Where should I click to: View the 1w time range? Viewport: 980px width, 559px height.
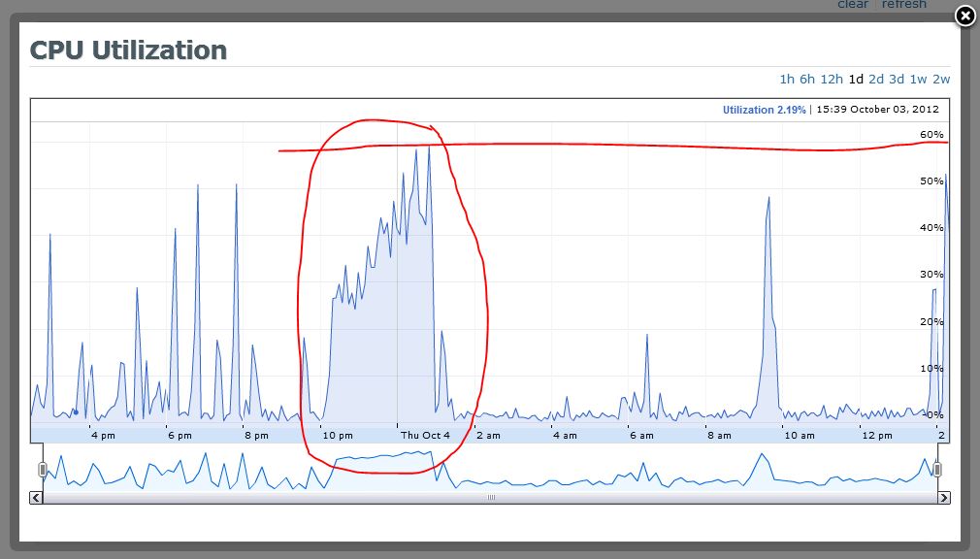pyautogui.click(x=918, y=80)
